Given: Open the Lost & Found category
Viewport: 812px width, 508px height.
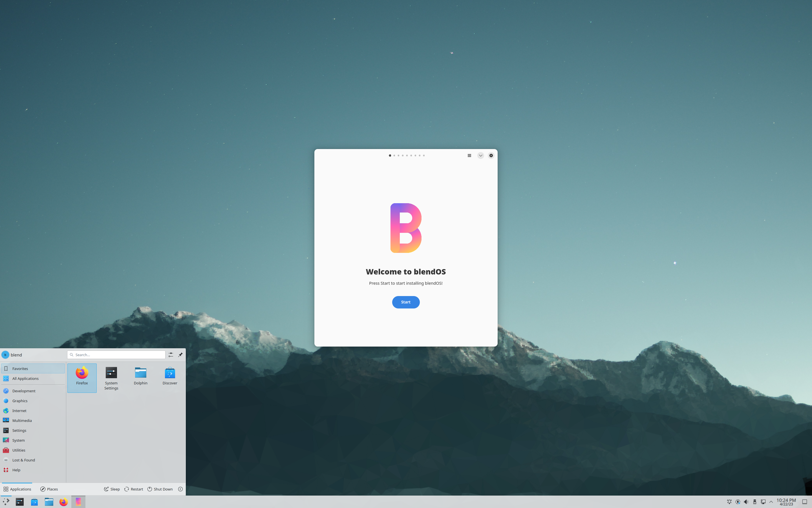Looking at the screenshot, I should click(33, 460).
